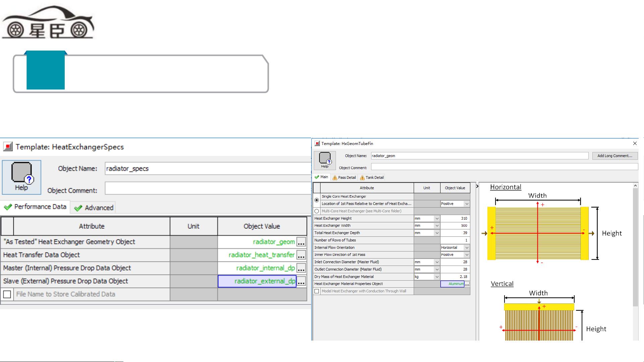Viewport: 644px width, 362px height.
Task: Open browse button next to radiator_geom value
Action: (301, 242)
